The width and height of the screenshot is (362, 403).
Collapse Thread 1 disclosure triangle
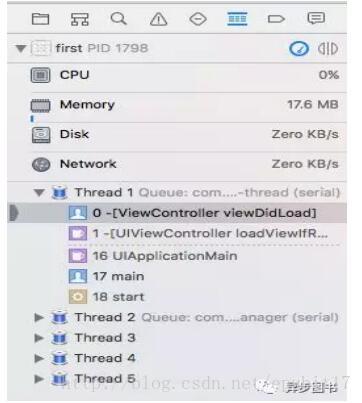39,193
